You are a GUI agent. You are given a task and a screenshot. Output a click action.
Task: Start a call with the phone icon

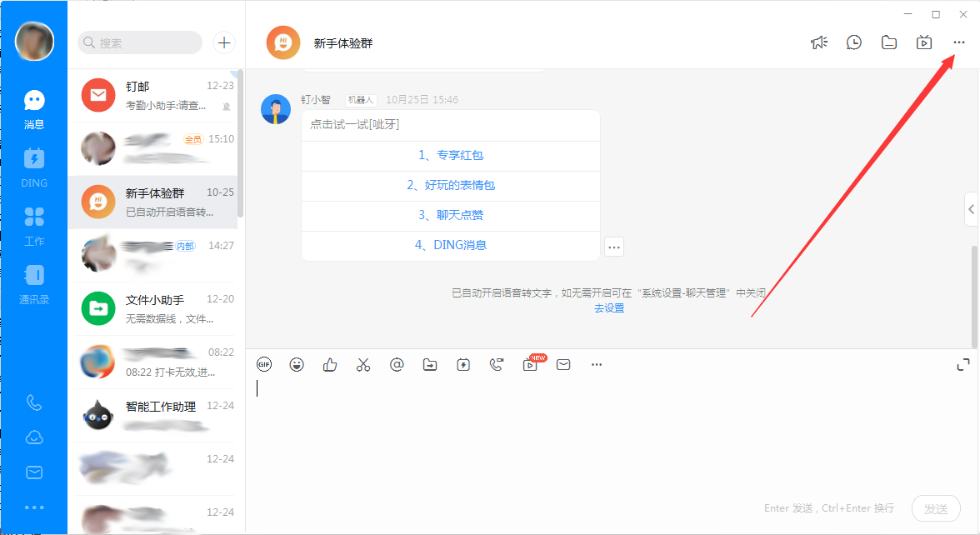(x=497, y=364)
